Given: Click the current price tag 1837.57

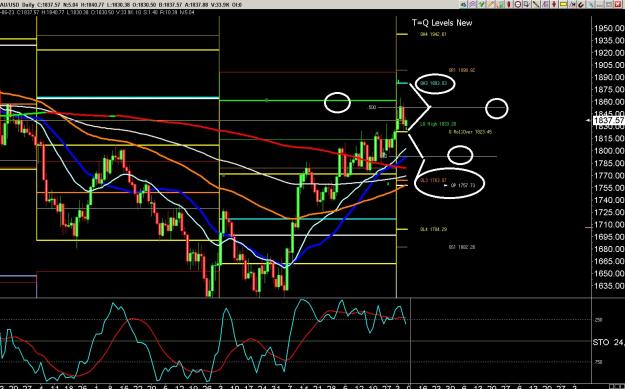Looking at the screenshot, I should [609, 120].
